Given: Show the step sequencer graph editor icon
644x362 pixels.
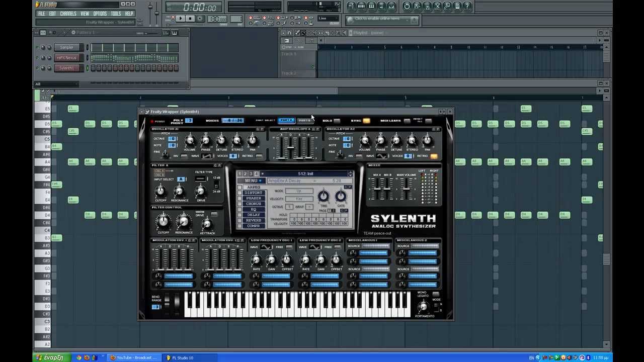Looking at the screenshot, I should 166,33.
